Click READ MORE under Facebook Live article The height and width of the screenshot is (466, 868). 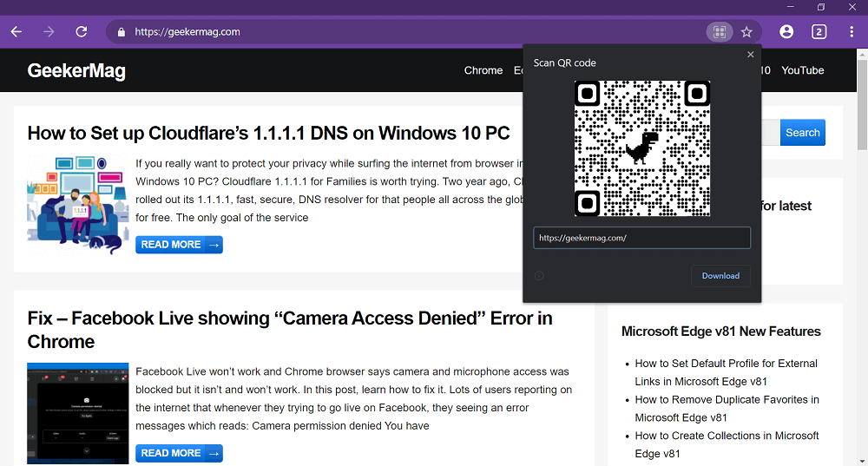pos(179,453)
